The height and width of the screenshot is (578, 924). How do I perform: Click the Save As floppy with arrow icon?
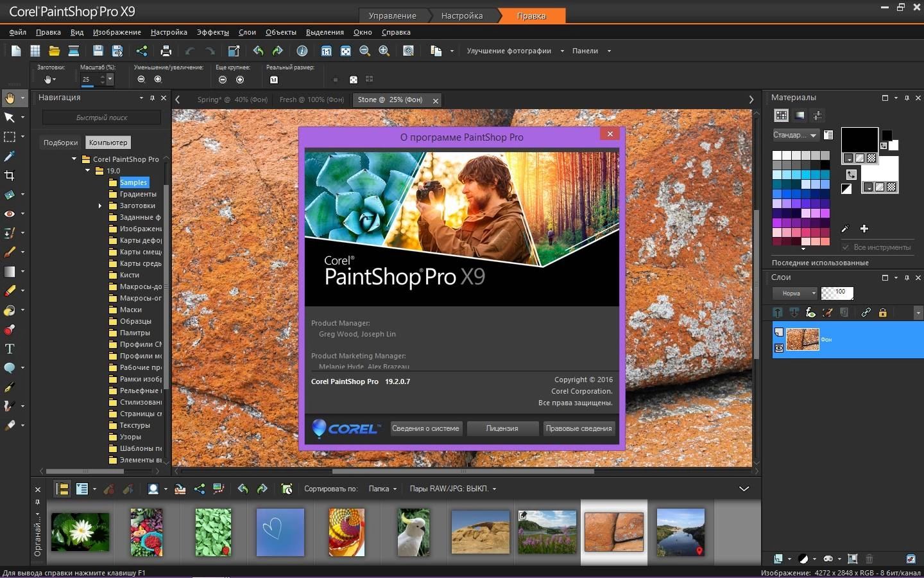pyautogui.click(x=117, y=51)
